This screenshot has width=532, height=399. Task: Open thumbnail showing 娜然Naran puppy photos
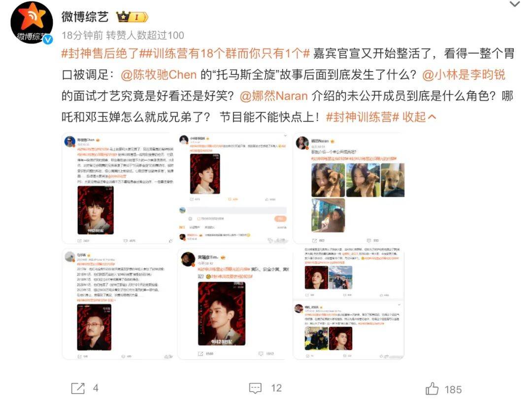pyautogui.click(x=349, y=188)
